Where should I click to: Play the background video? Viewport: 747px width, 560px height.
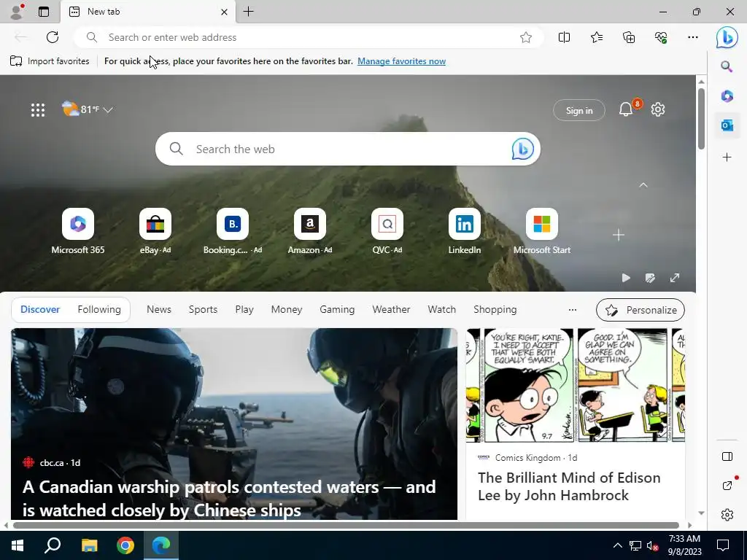point(626,278)
